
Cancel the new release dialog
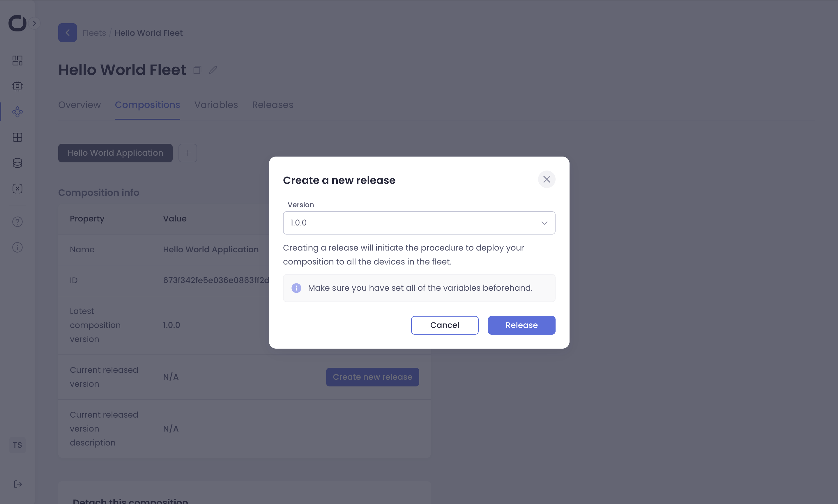pos(445,325)
